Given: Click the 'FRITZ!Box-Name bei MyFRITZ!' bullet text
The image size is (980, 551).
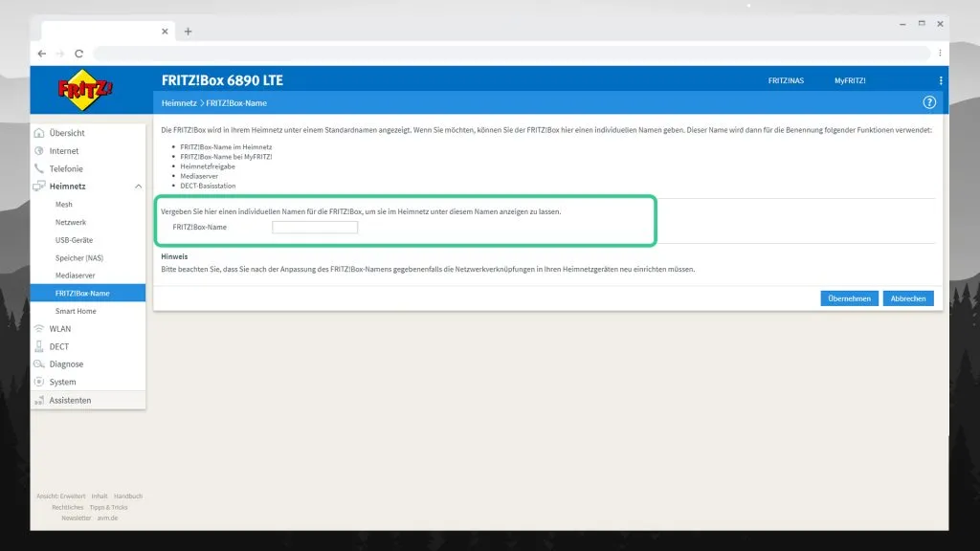Looking at the screenshot, I should pyautogui.click(x=226, y=157).
